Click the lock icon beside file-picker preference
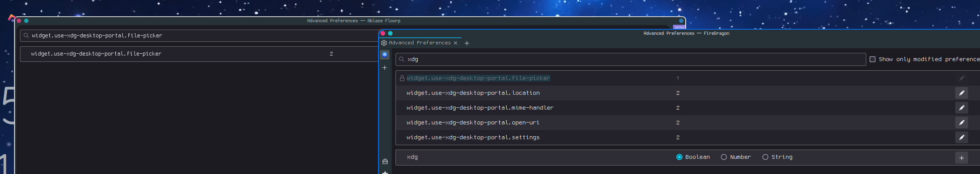 (x=402, y=78)
